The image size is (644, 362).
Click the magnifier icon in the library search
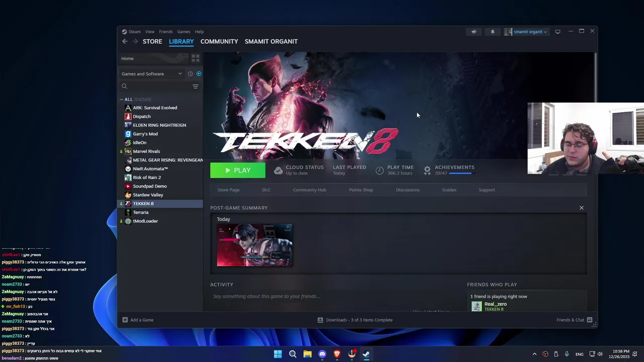[x=124, y=86]
